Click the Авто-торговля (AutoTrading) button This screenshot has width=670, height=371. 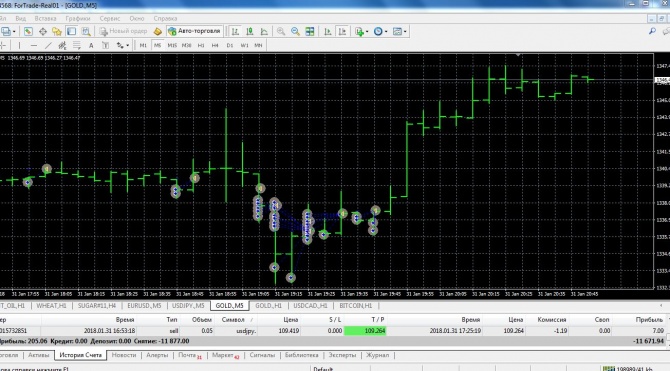195,31
